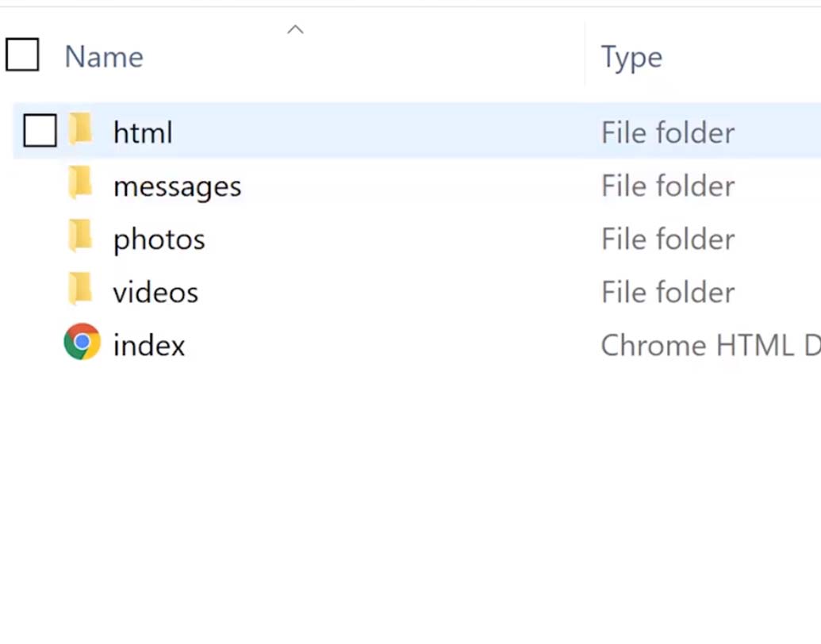The height and width of the screenshot is (644, 821).
Task: Click the File folder type for photos
Action: (668, 240)
